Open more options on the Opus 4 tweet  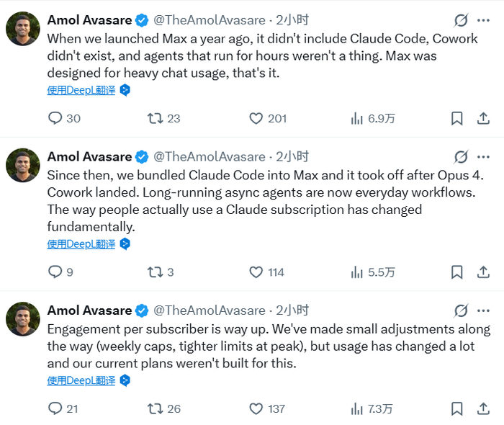coord(483,156)
